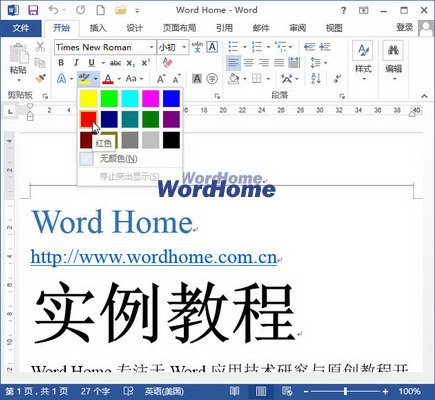The height and width of the screenshot is (400, 435).
Task: Switch to read mode view
Action: click(x=234, y=391)
